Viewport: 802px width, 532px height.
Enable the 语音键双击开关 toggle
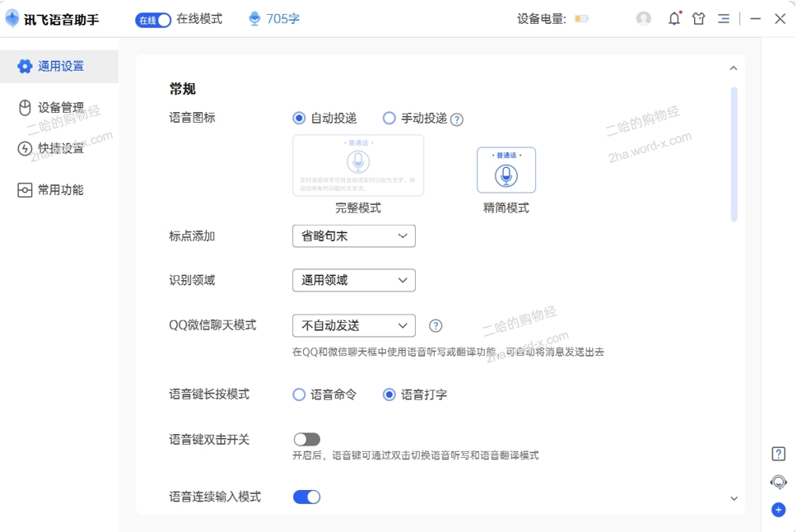306,440
